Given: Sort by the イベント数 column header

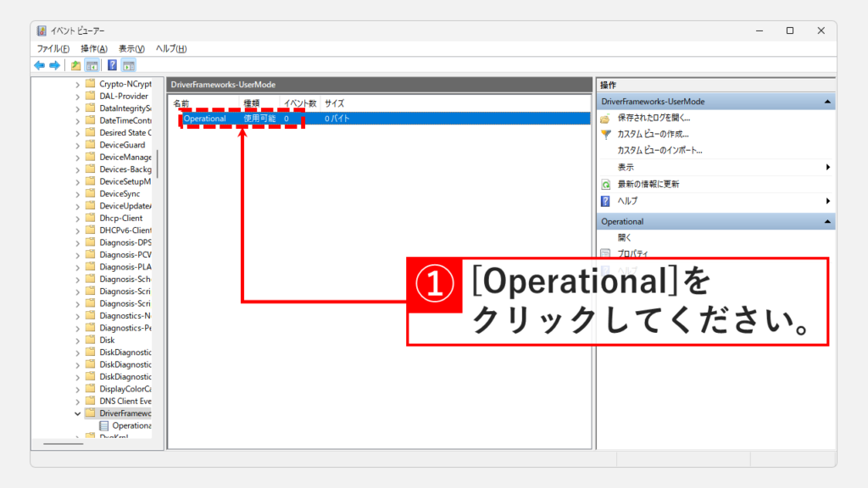Looking at the screenshot, I should tap(301, 103).
